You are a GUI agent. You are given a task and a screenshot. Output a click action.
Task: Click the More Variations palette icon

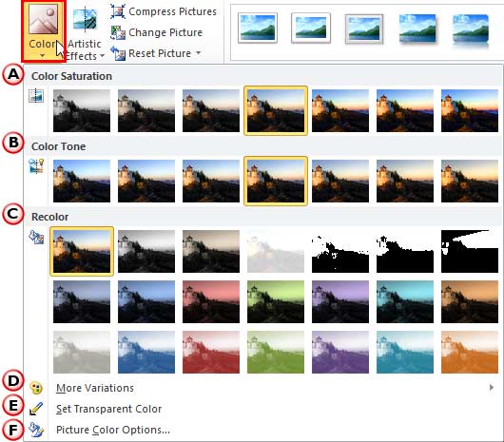point(36,388)
